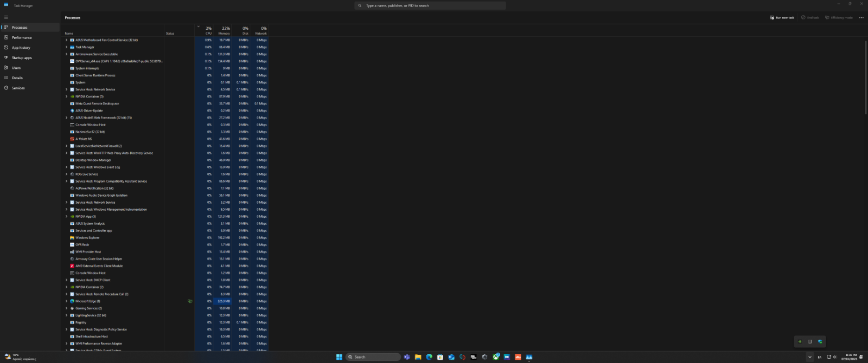Expand ROG Live Service row
Screen dimensions: 868x363
tap(67, 174)
